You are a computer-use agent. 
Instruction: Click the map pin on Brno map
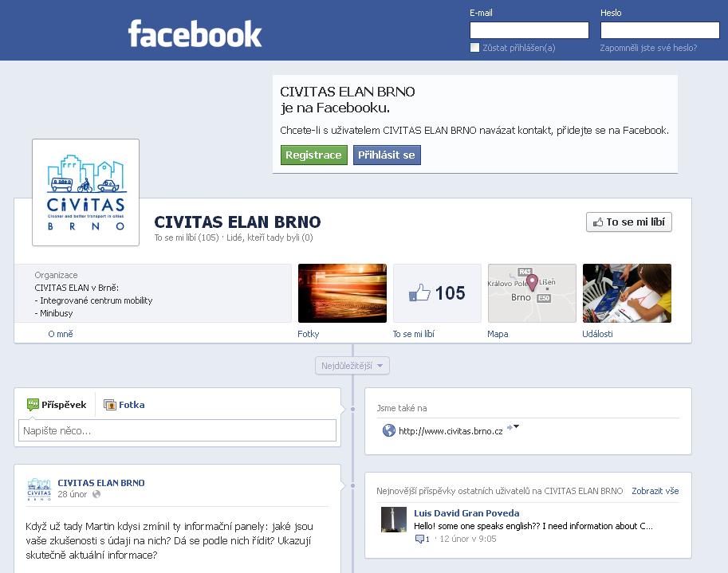[x=532, y=281]
